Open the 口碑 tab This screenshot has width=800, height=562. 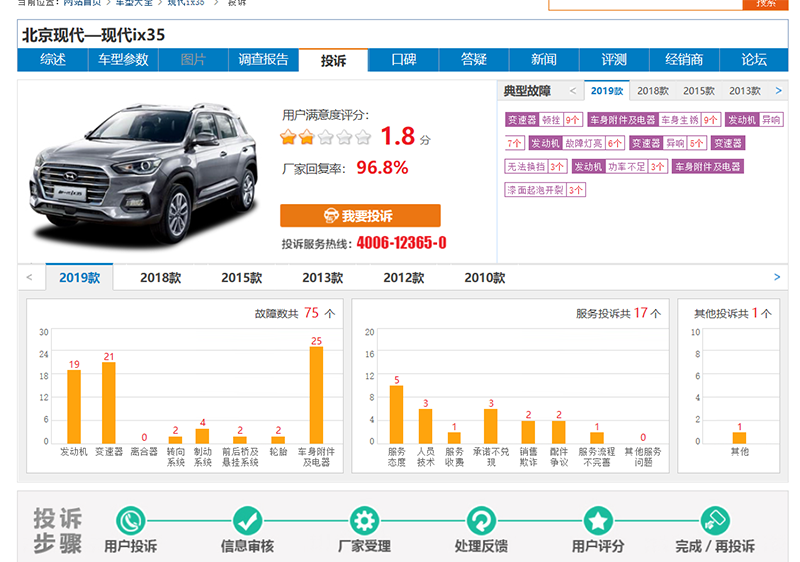[x=404, y=60]
